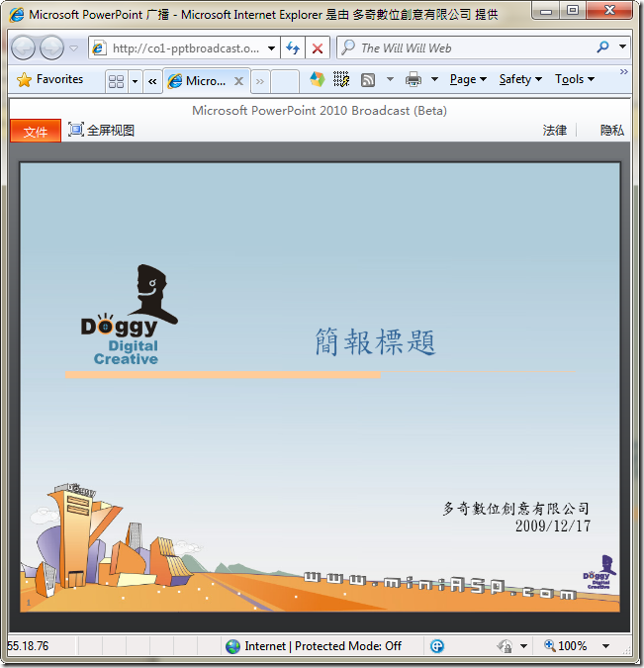Click the Refresh page icon
The width and height of the screenshot is (644, 668).
[293, 48]
